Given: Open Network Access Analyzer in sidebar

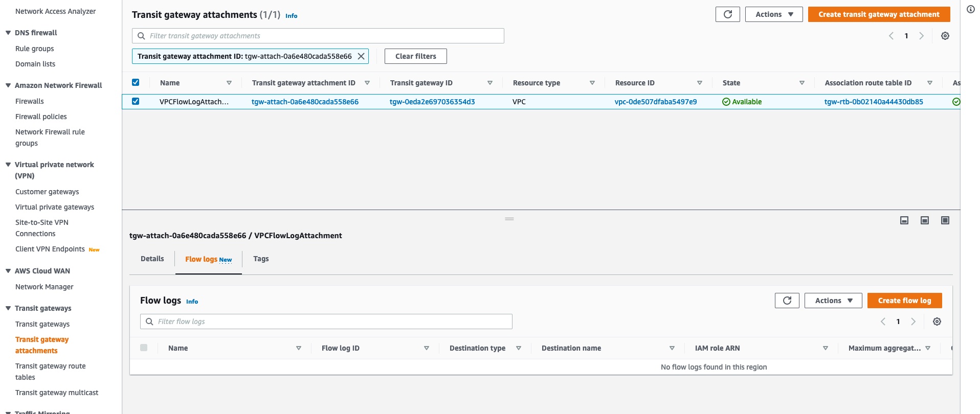Looking at the screenshot, I should pyautogui.click(x=55, y=11).
